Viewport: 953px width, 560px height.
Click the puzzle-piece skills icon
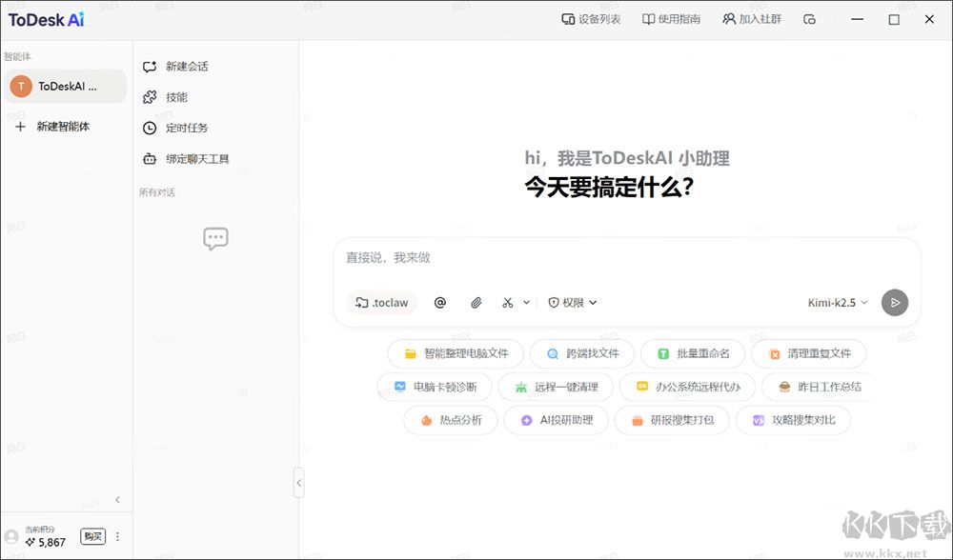[x=150, y=97]
